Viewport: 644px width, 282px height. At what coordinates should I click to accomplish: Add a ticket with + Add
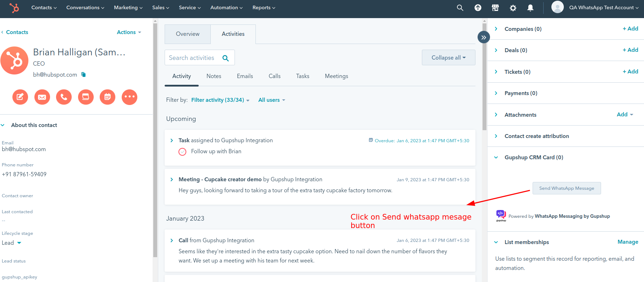[631, 72]
